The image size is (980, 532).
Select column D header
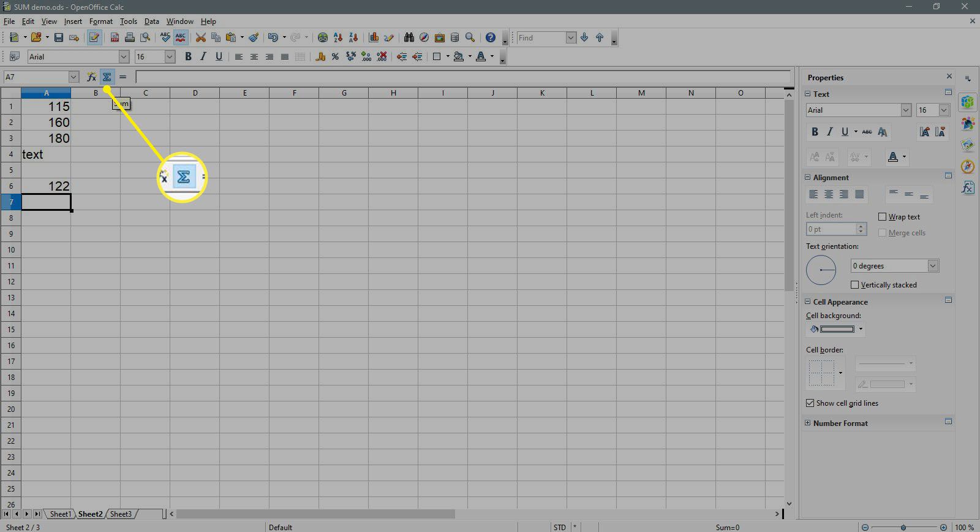point(195,93)
